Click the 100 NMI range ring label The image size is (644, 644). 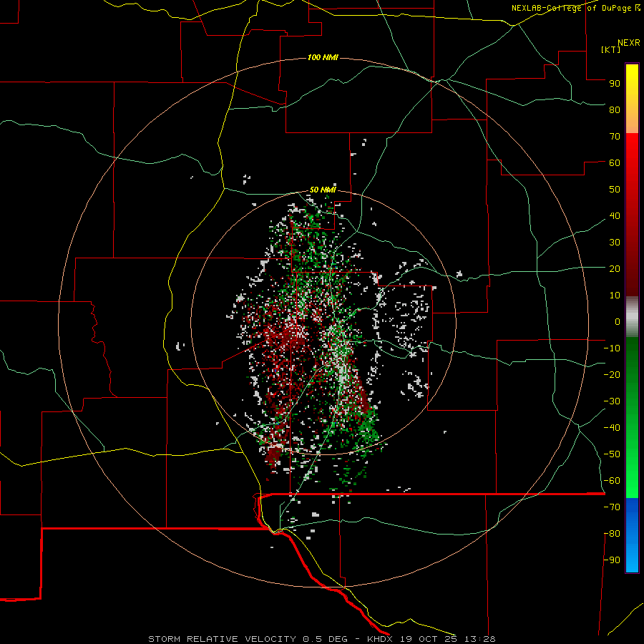point(323,57)
